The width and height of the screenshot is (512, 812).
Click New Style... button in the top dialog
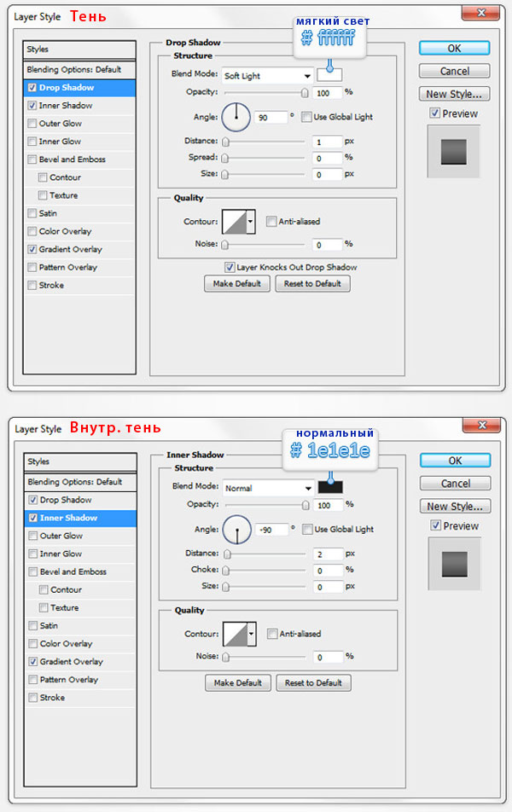tap(455, 94)
